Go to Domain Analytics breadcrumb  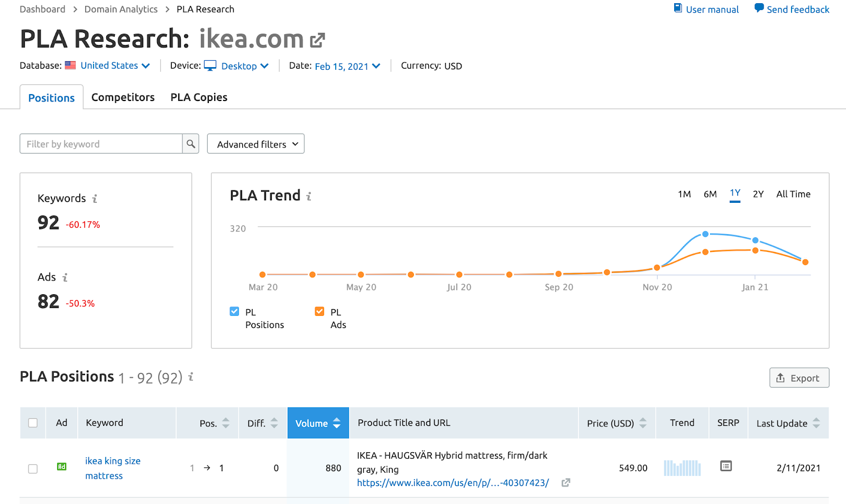click(x=121, y=9)
